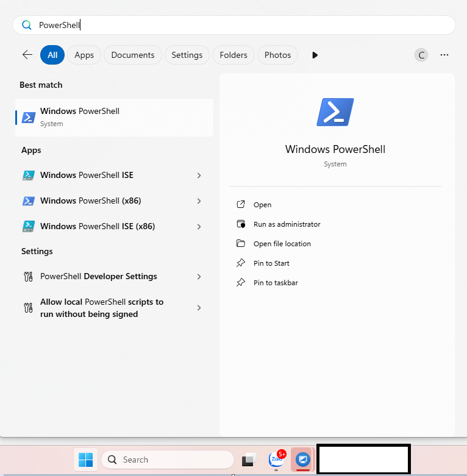This screenshot has height=476, width=467.
Task: Switch to the Folders filter tab
Action: click(x=233, y=55)
